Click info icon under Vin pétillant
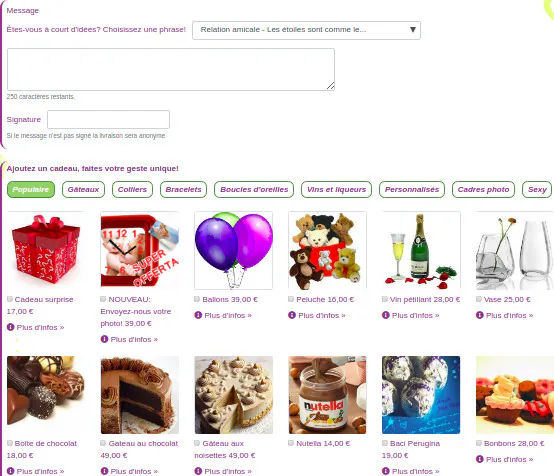 pyautogui.click(x=386, y=315)
